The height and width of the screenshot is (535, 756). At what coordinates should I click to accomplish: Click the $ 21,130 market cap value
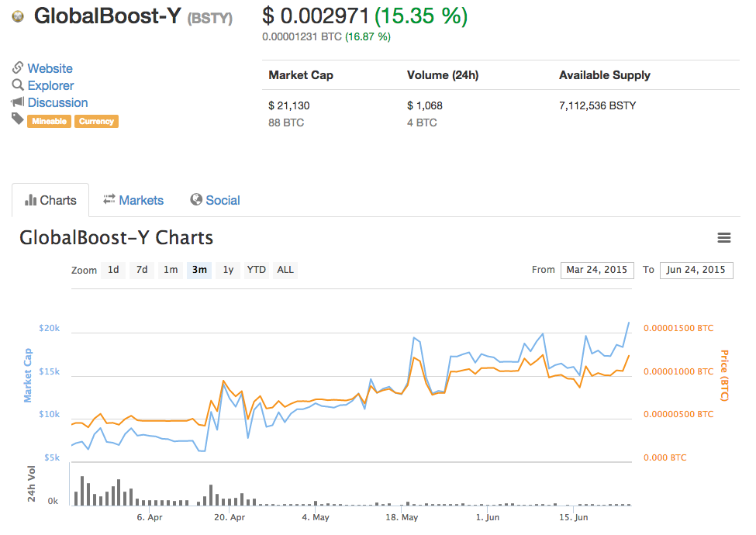tap(288, 105)
